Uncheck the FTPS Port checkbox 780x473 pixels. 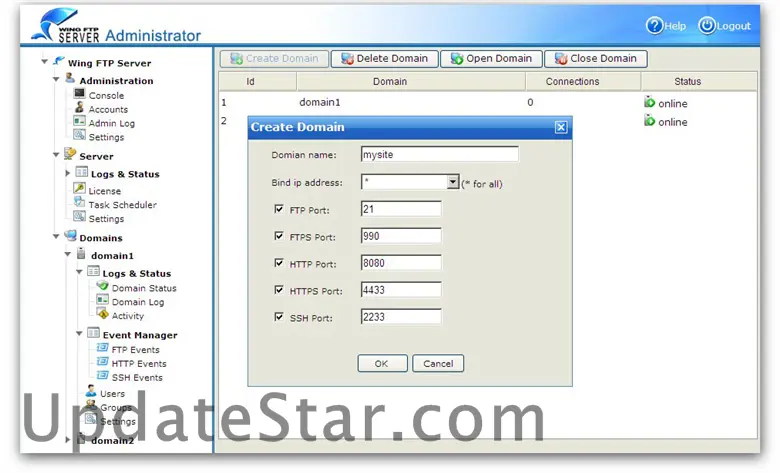coord(279,236)
